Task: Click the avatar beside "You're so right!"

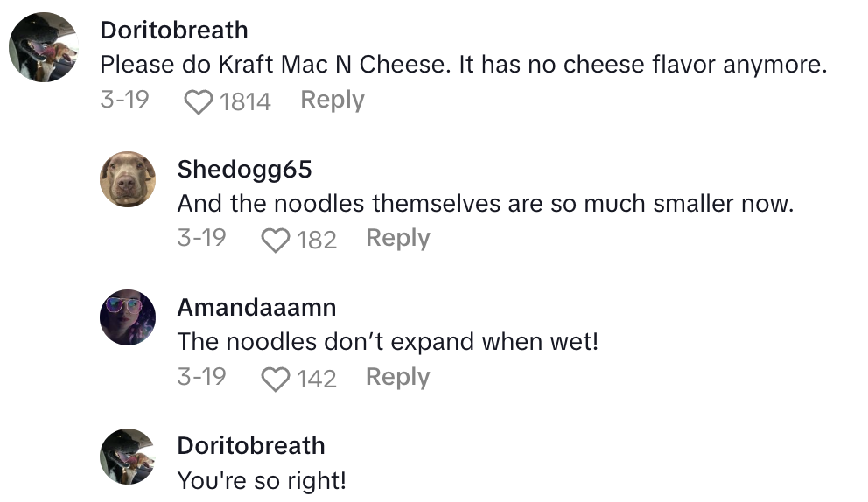Action: 128,456
